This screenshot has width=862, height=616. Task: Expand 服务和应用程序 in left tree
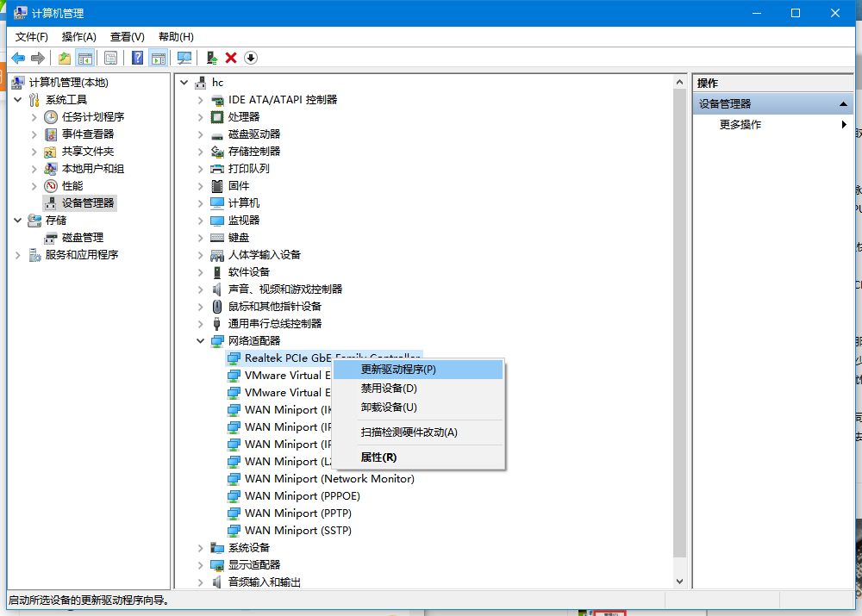(18, 255)
